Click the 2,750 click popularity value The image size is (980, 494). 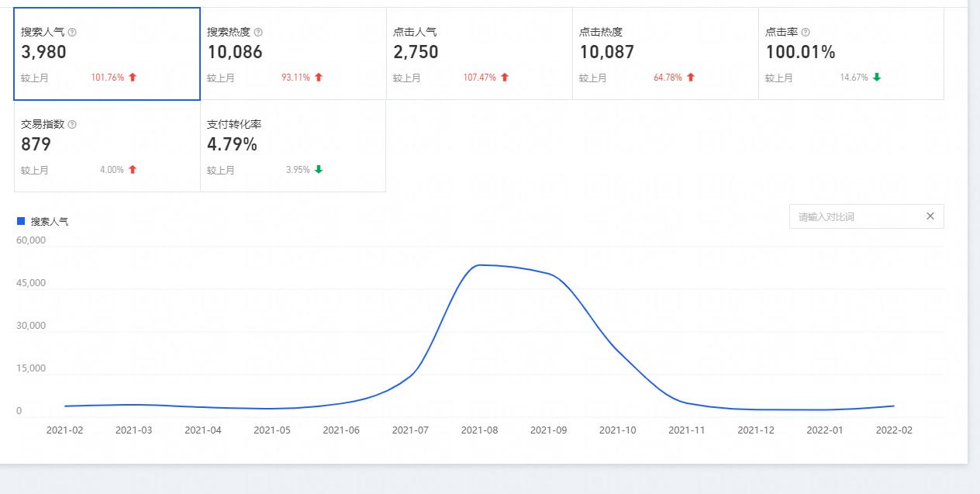[x=416, y=53]
